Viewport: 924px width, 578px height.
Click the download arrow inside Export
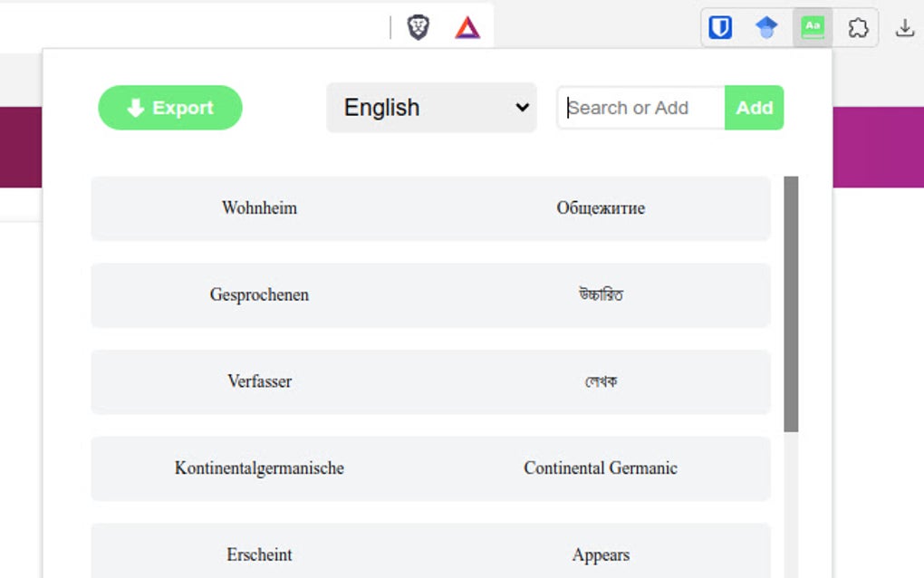pos(135,107)
